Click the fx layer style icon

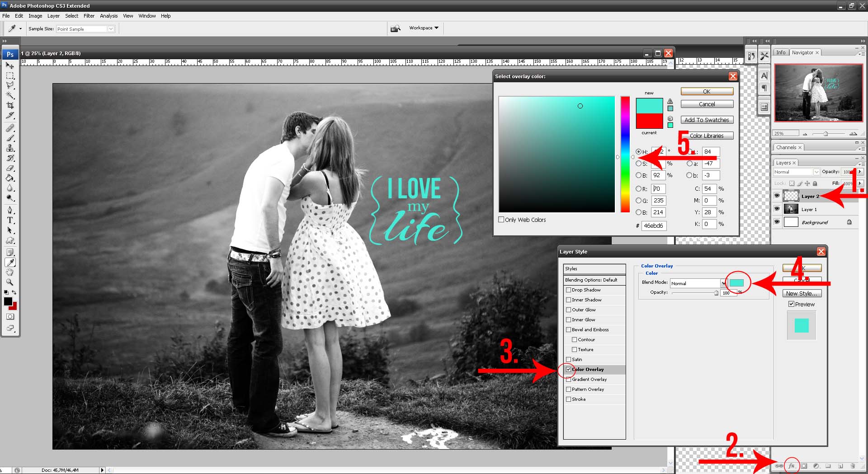tap(791, 466)
